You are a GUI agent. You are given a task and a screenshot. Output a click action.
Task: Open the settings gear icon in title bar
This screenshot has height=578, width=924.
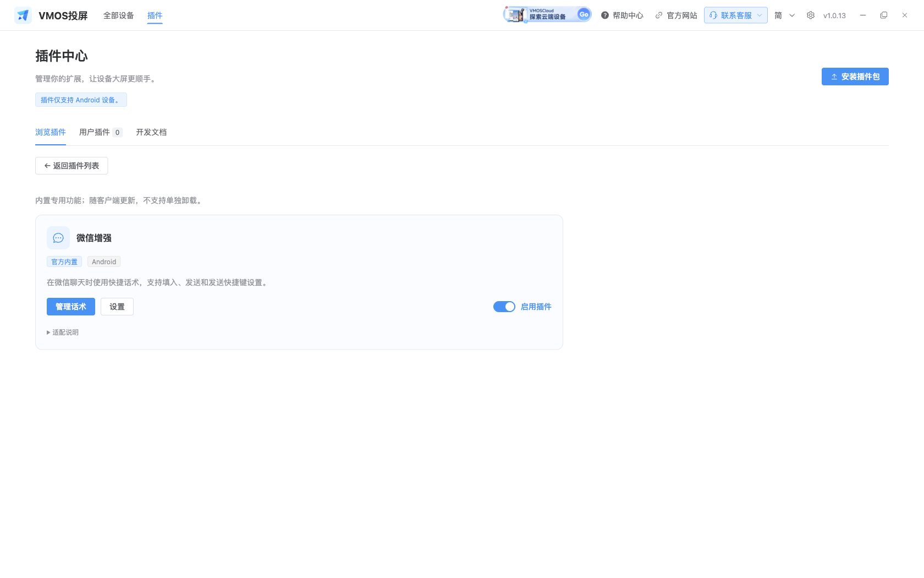point(811,15)
